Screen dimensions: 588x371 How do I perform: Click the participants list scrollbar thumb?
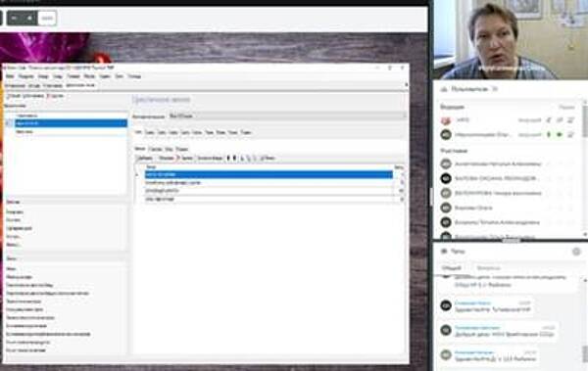585,120
